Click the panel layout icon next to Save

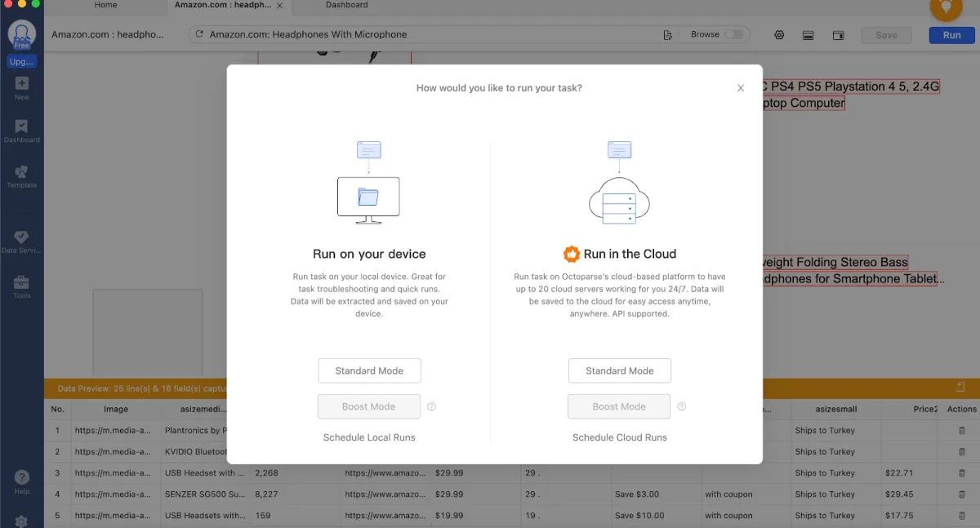tap(838, 35)
